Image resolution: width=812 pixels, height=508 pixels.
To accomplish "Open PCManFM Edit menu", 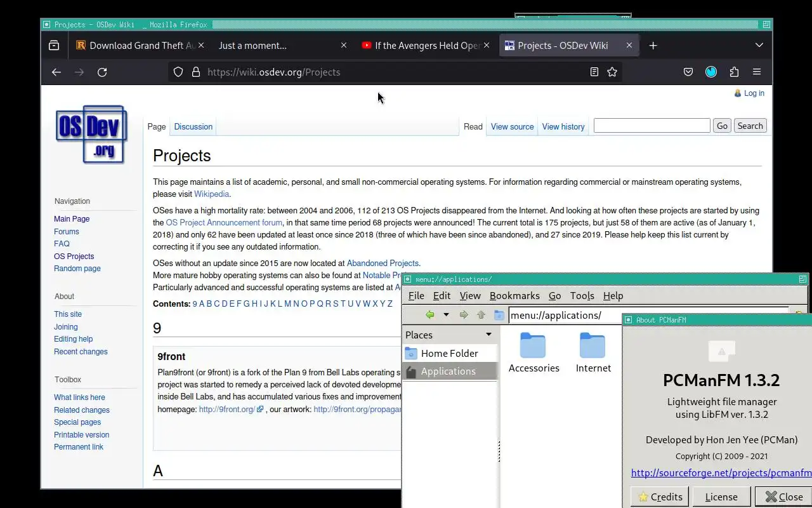I will (442, 296).
